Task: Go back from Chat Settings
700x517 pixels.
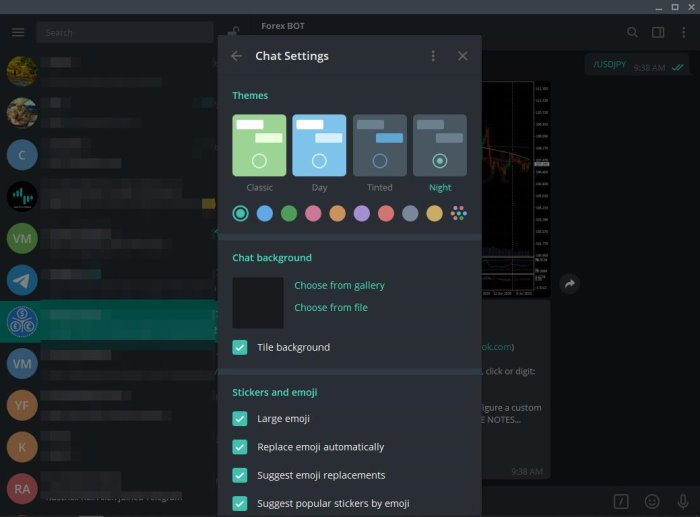Action: [x=237, y=56]
